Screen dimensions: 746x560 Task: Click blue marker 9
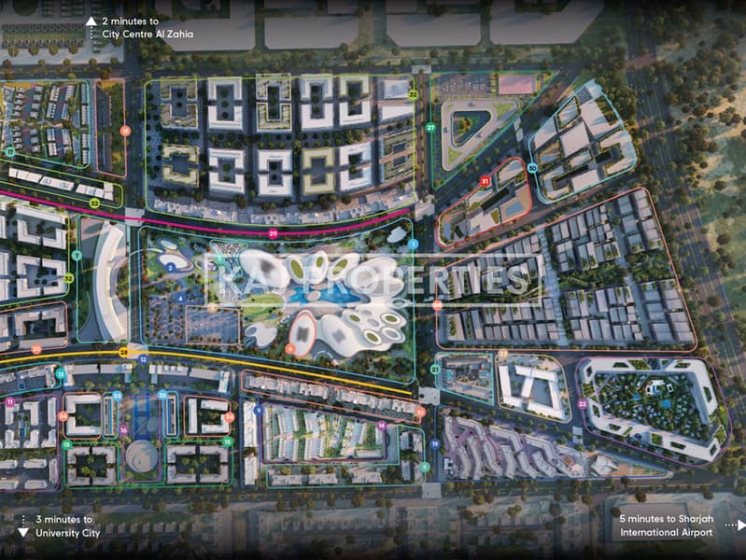(x=259, y=410)
